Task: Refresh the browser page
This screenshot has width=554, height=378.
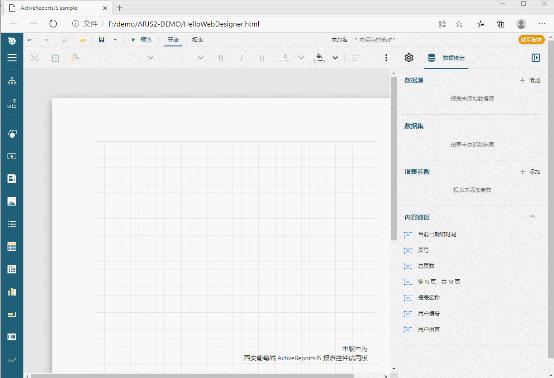Action: click(53, 24)
